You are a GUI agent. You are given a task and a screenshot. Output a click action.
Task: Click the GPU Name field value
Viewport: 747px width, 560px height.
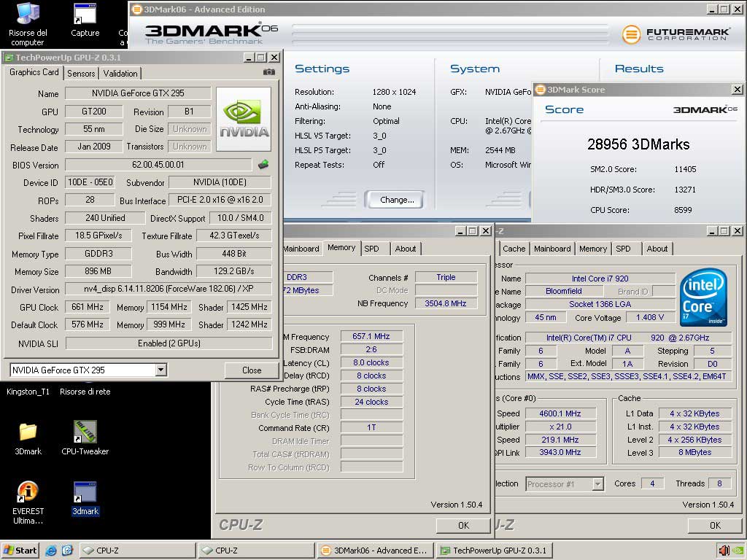[x=138, y=93]
